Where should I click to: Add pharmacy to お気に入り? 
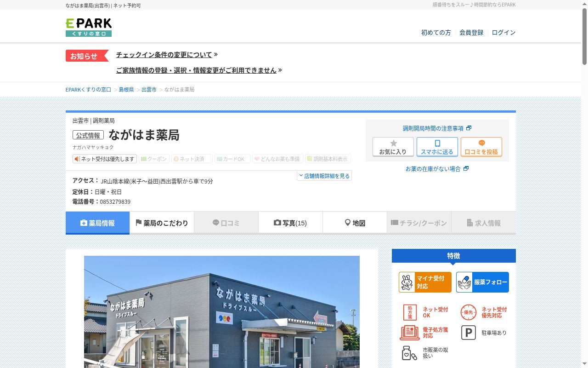pyautogui.click(x=393, y=147)
